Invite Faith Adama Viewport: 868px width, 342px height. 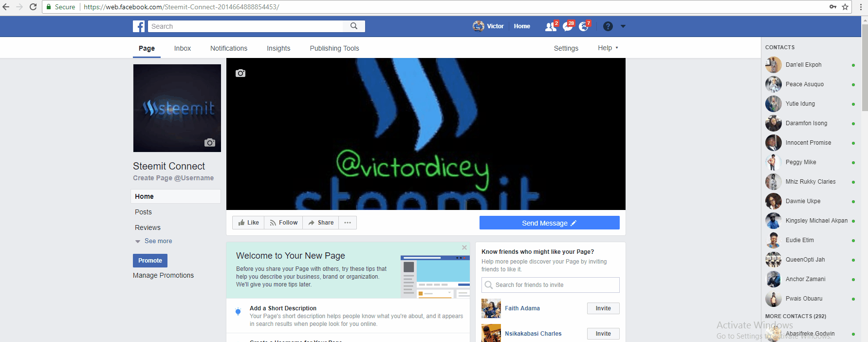(x=603, y=308)
